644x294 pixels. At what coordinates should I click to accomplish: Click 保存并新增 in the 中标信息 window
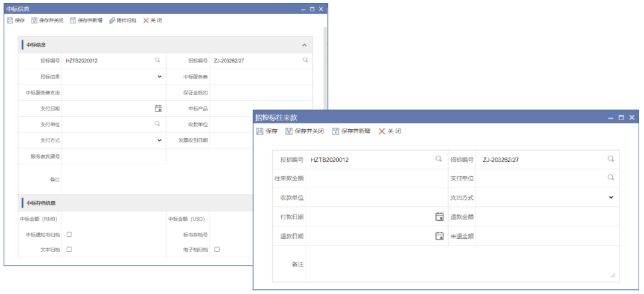tap(86, 20)
